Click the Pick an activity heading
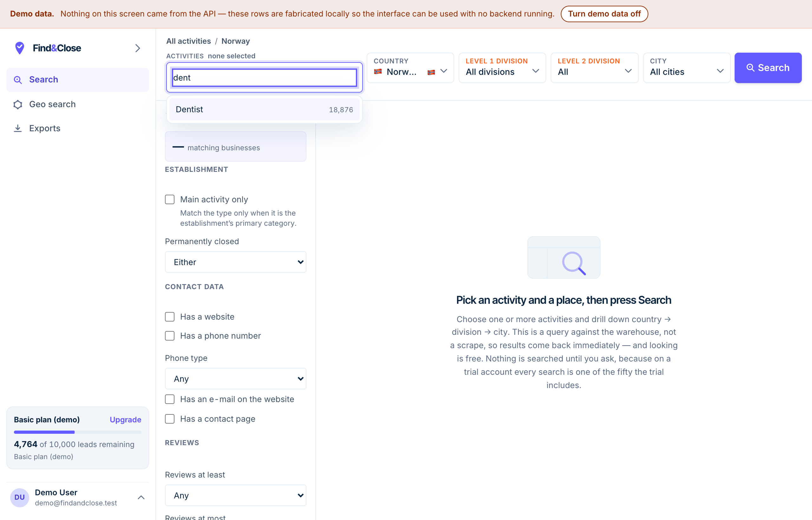812x520 pixels. [563, 300]
